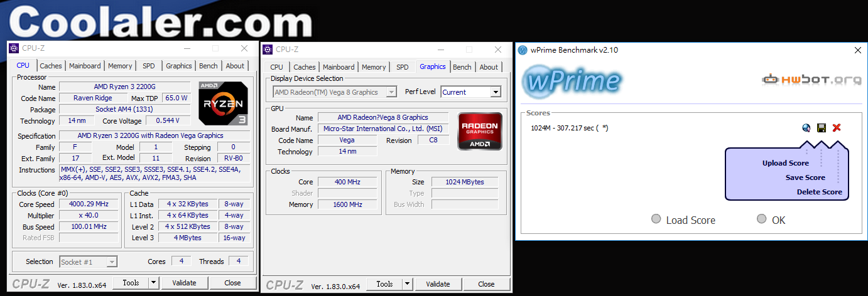The height and width of the screenshot is (296, 868).
Task: Open About tab in left CPU-Z window
Action: click(235, 66)
